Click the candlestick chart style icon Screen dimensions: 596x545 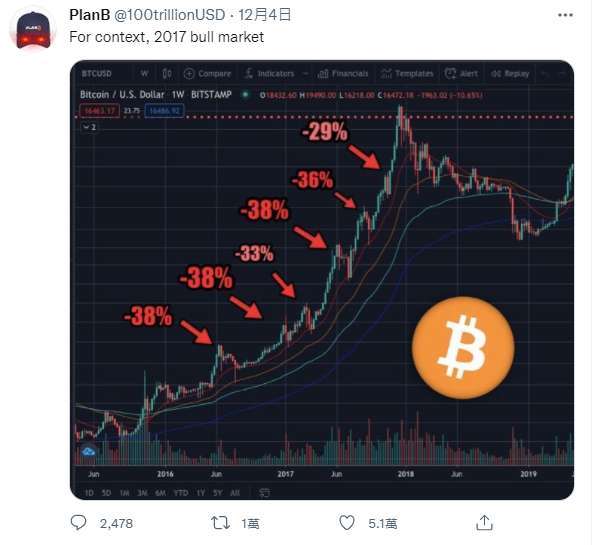click(x=167, y=73)
